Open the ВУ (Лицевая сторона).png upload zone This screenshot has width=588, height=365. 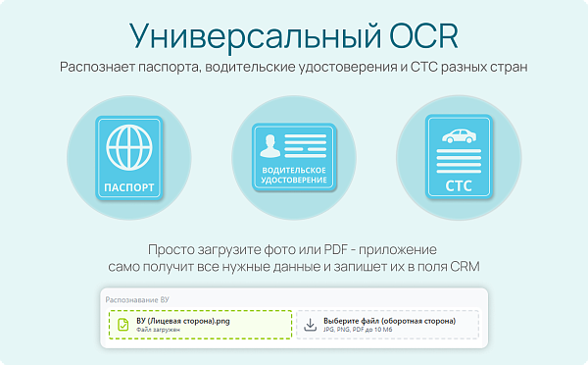point(200,325)
